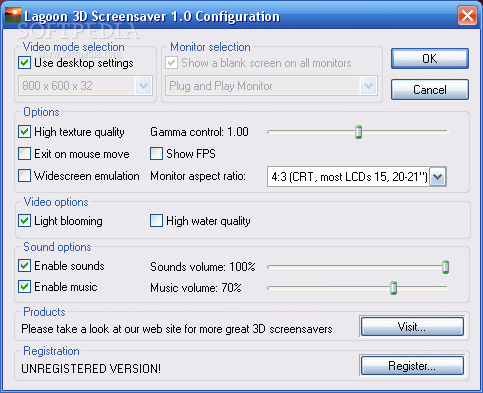Enable High water quality
This screenshot has height=393, width=483.
(156, 221)
